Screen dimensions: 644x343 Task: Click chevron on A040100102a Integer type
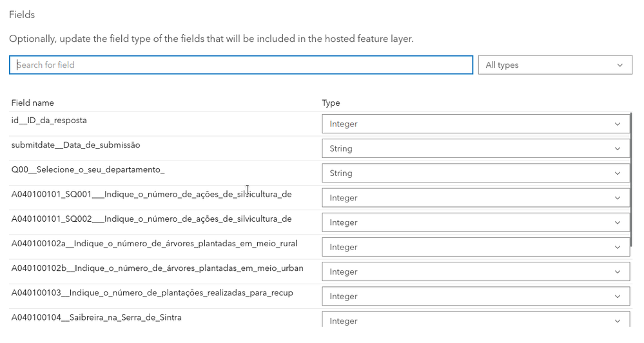(618, 248)
